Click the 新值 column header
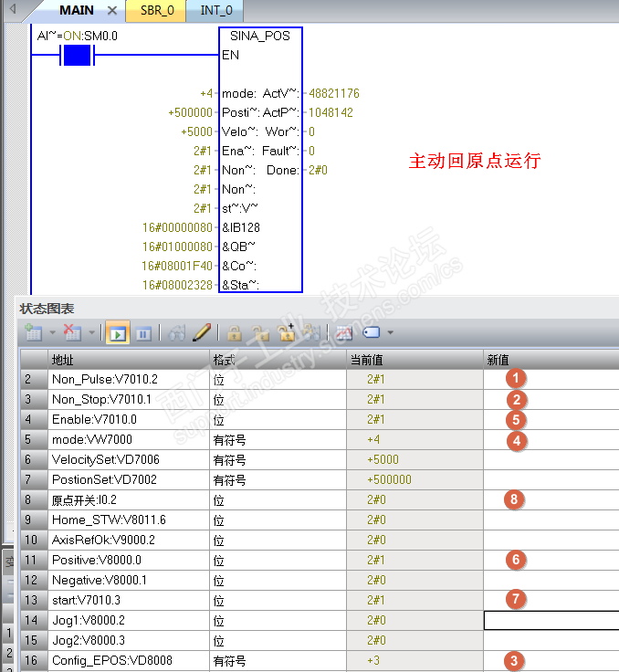The image size is (619, 672). [x=551, y=360]
